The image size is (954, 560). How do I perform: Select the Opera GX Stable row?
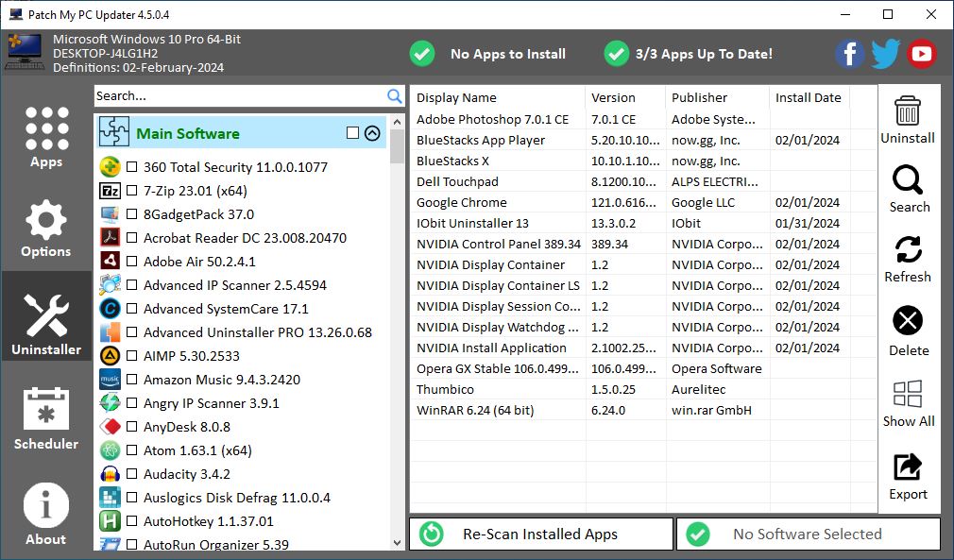[x=643, y=368]
